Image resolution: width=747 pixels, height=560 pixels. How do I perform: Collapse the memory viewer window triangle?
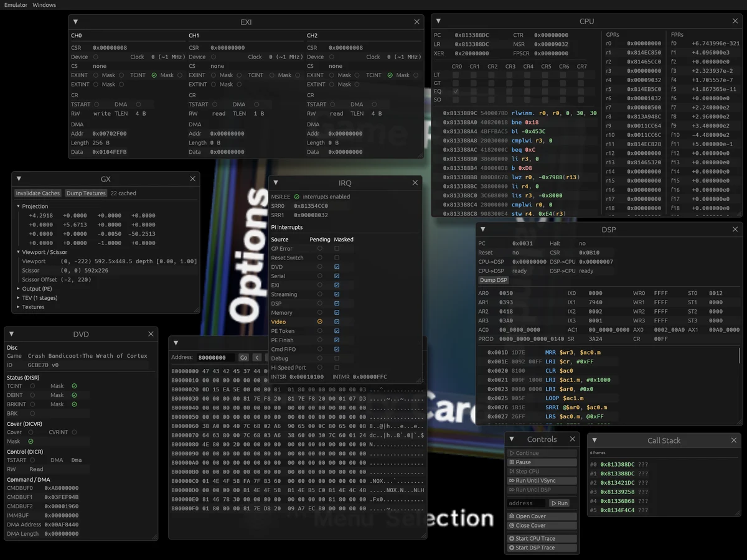point(176,343)
